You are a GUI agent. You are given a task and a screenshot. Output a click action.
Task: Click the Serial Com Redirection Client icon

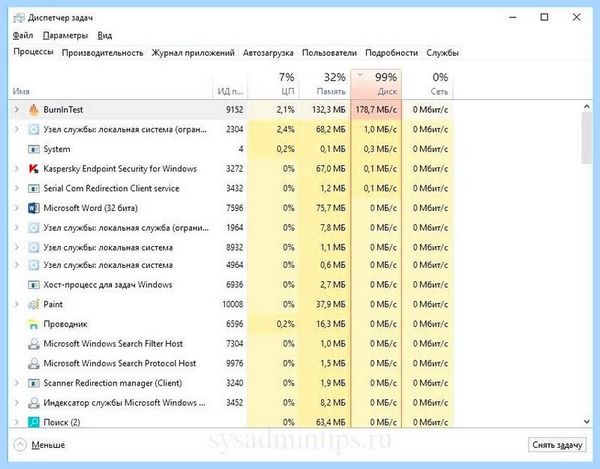pos(34,189)
